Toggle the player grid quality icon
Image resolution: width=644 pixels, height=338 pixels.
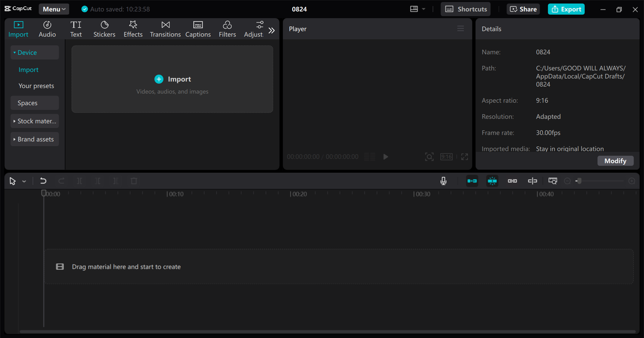(370, 157)
